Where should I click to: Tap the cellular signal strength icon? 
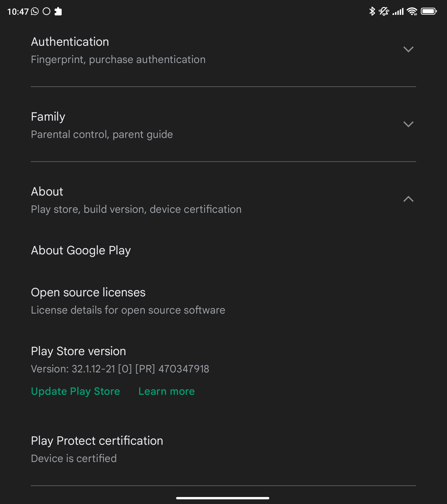[398, 12]
